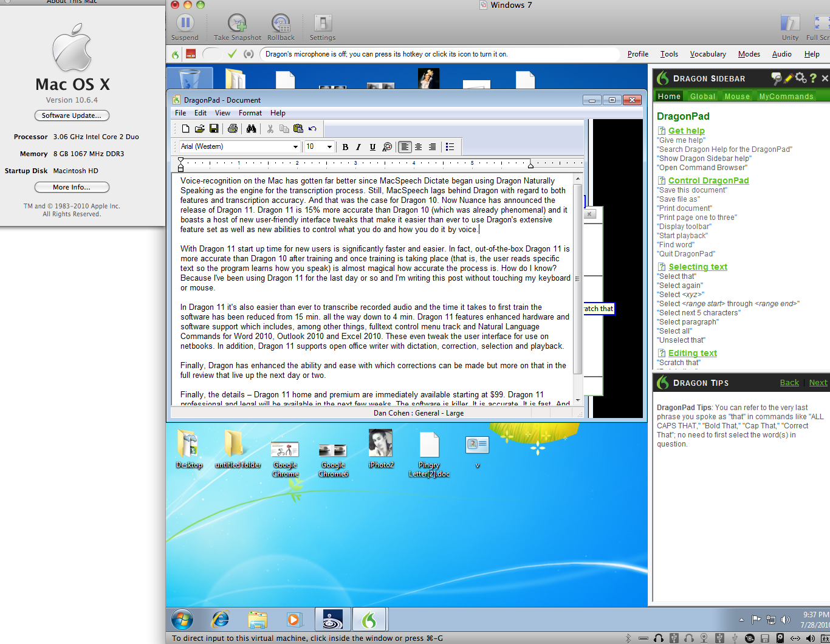830x644 pixels.
Task: Open the DragonBar Help menu
Action: (x=812, y=54)
